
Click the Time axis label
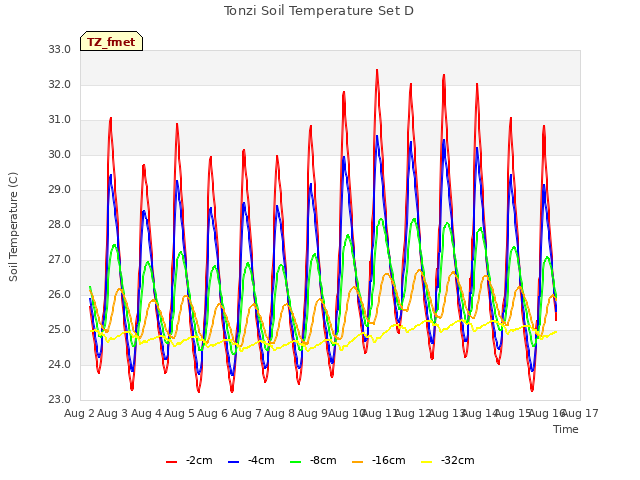[x=566, y=429]
